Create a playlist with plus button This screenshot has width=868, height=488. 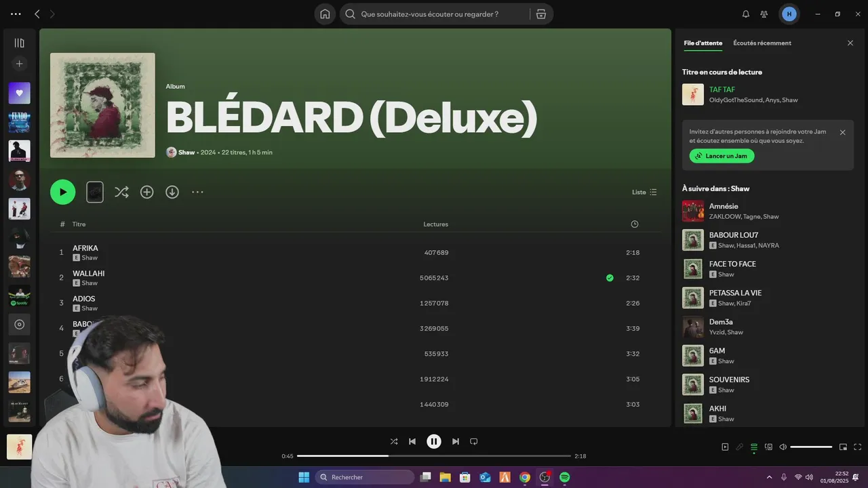click(19, 64)
